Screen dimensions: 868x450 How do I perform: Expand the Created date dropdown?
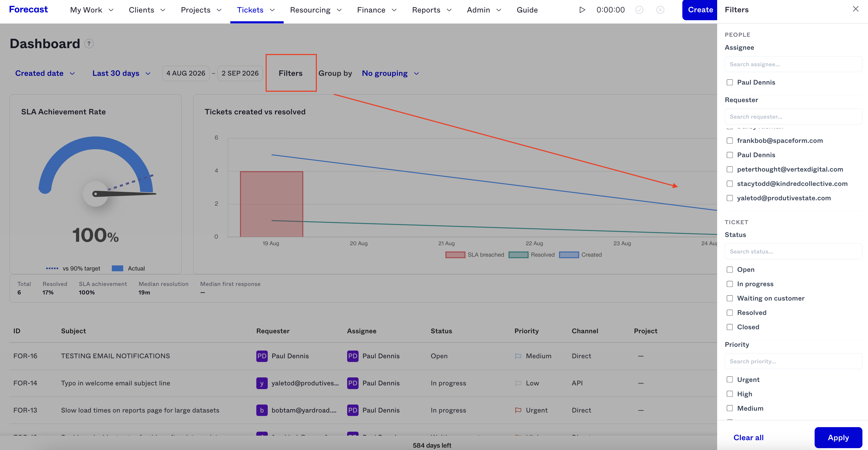(45, 73)
